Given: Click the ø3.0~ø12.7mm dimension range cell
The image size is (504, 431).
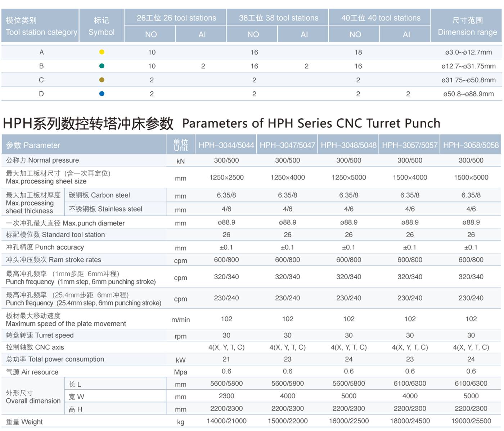Looking at the screenshot, I should click(468, 52).
